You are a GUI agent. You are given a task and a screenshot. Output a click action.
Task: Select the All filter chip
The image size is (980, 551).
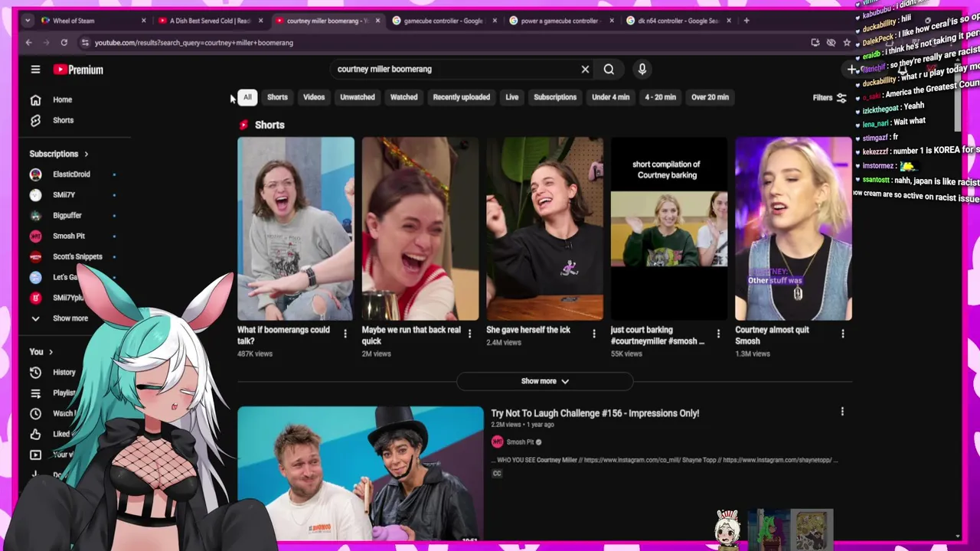coord(247,97)
